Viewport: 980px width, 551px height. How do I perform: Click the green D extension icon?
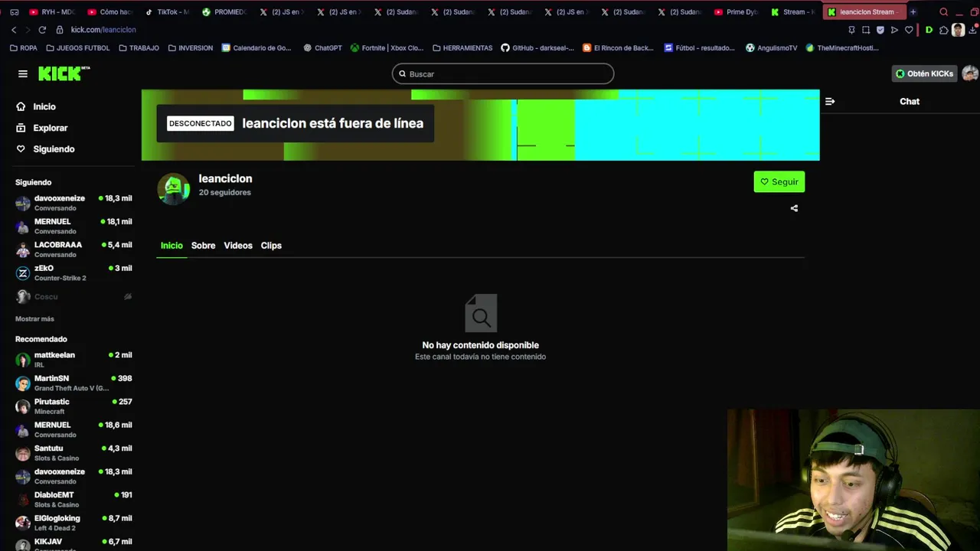point(929,30)
